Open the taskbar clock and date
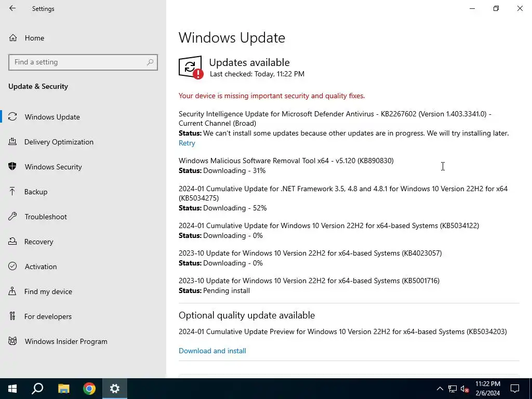The height and width of the screenshot is (399, 532). point(487,389)
